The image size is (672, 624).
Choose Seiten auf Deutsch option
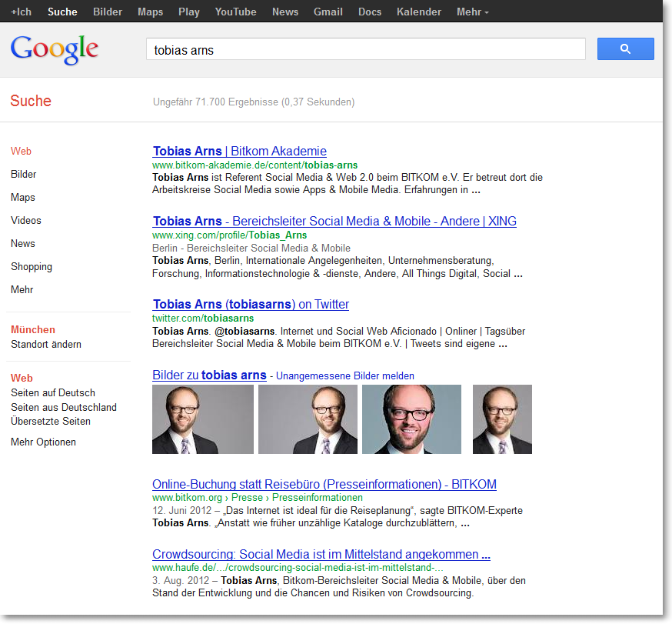point(53,393)
